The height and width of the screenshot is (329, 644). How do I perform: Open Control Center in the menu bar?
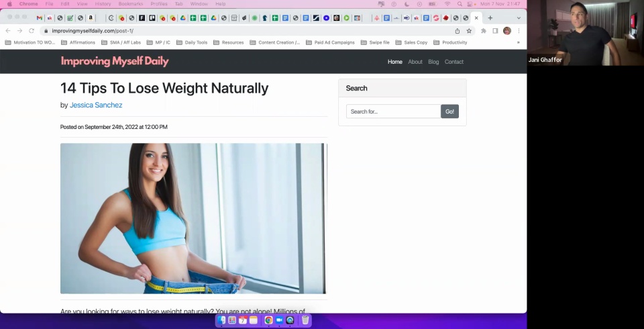pos(470,4)
